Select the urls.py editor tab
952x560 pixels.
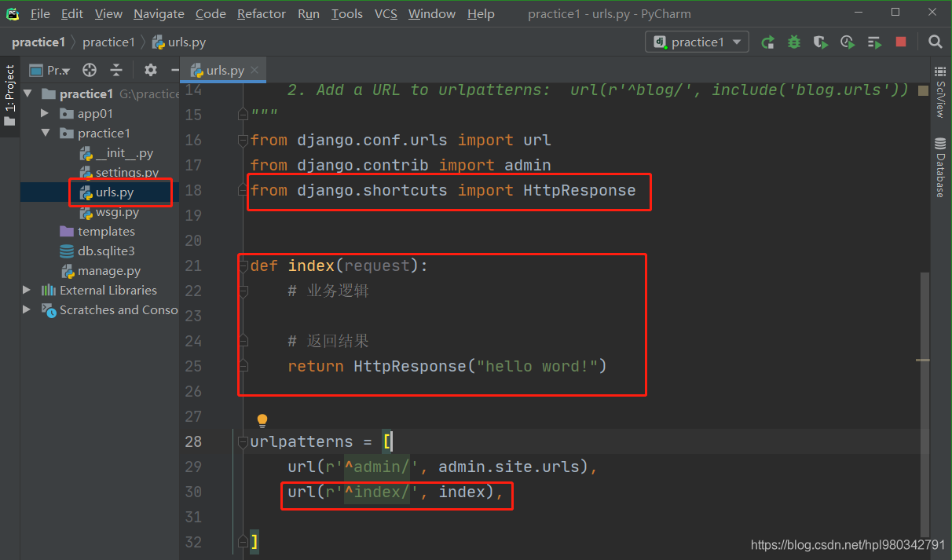224,71
